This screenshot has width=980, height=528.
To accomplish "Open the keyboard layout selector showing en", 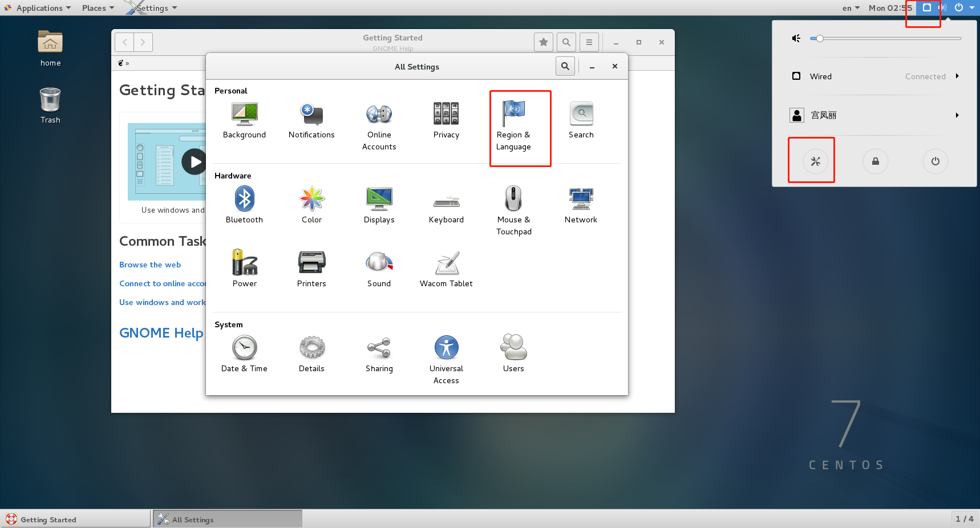I will [849, 7].
